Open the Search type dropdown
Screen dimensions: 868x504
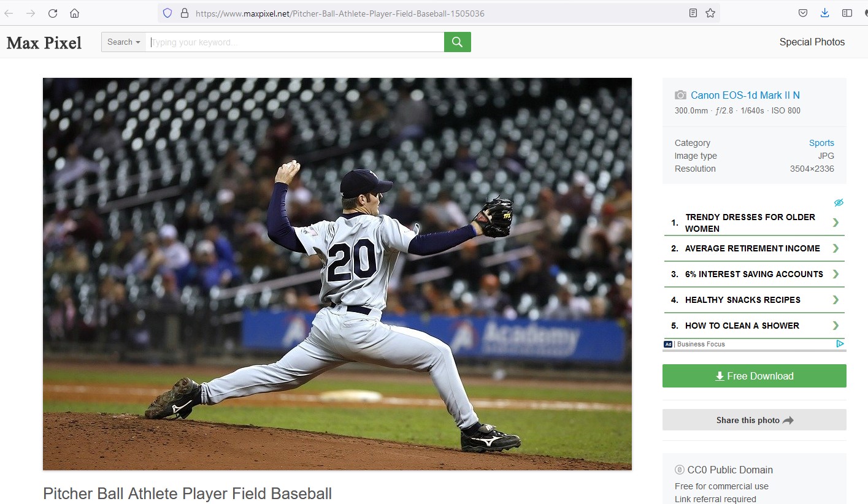(123, 42)
